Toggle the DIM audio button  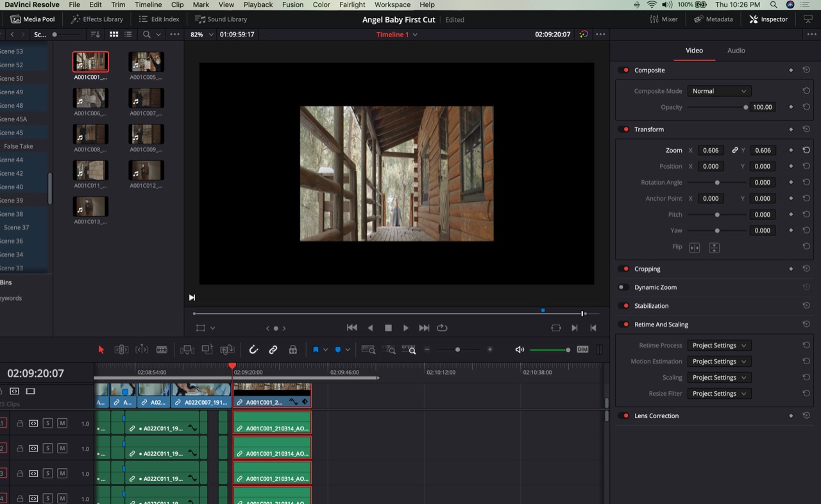coord(582,349)
